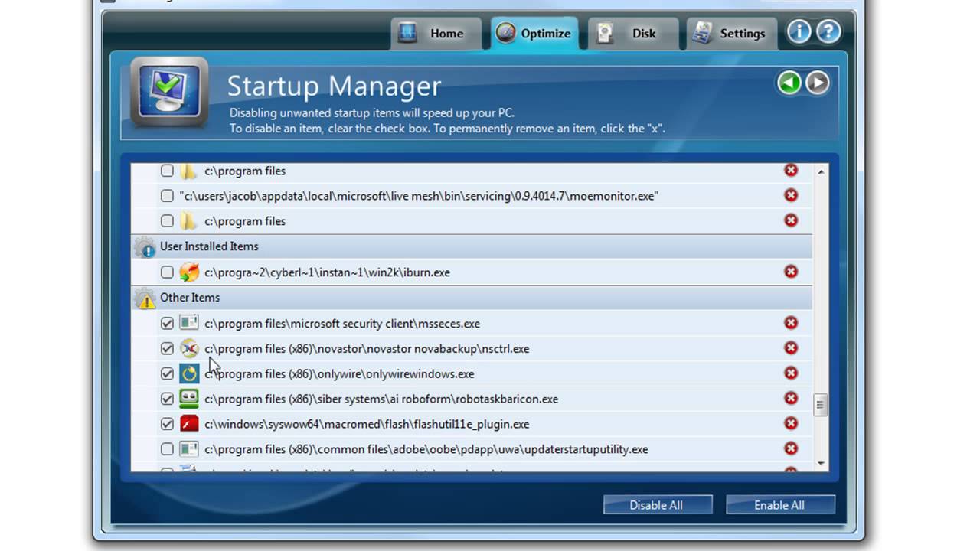Screen dimensions: 980x551
Task: Select the msseces.exe path text
Action: point(342,324)
